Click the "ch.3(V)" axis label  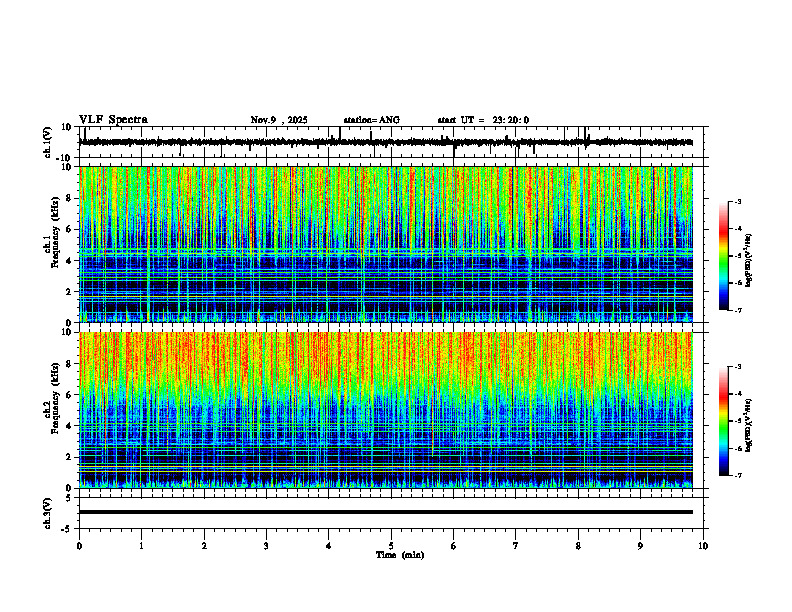tap(47, 513)
